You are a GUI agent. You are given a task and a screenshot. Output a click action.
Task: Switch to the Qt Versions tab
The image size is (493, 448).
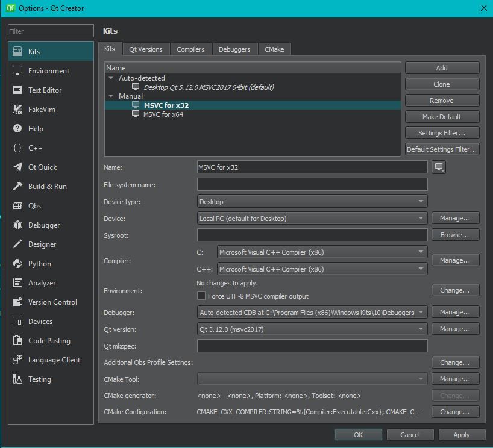(x=146, y=49)
